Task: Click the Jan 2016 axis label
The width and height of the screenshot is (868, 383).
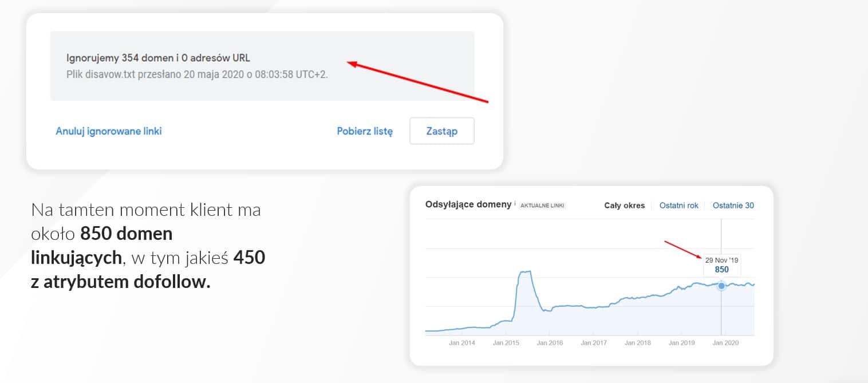Action: pyautogui.click(x=550, y=343)
